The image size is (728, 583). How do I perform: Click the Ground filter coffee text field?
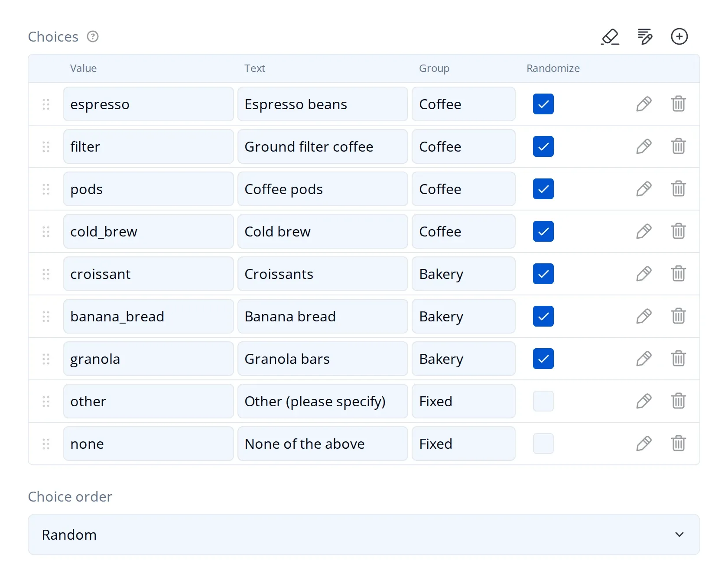(x=323, y=146)
